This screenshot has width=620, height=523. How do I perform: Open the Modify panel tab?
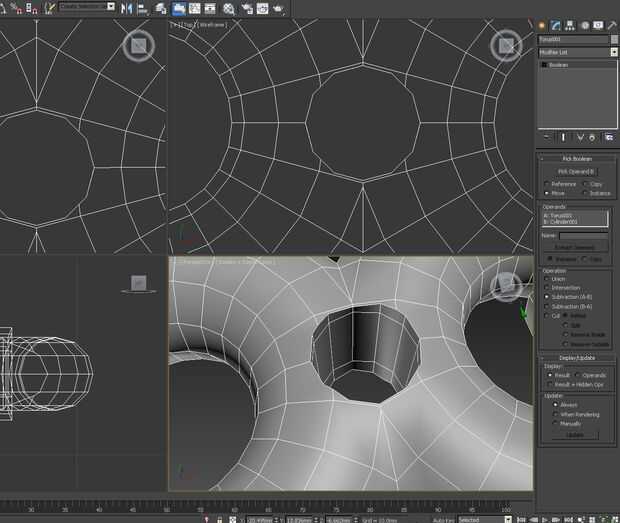556,25
